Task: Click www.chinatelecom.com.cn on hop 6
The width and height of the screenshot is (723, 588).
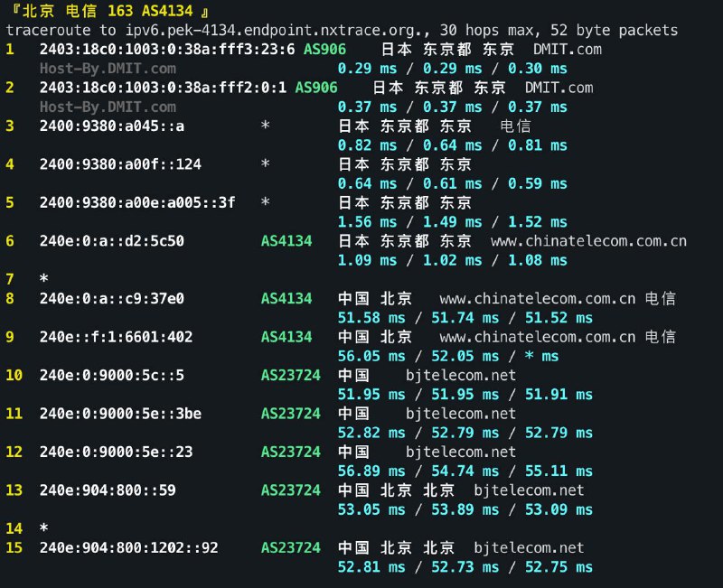Action: coord(588,241)
